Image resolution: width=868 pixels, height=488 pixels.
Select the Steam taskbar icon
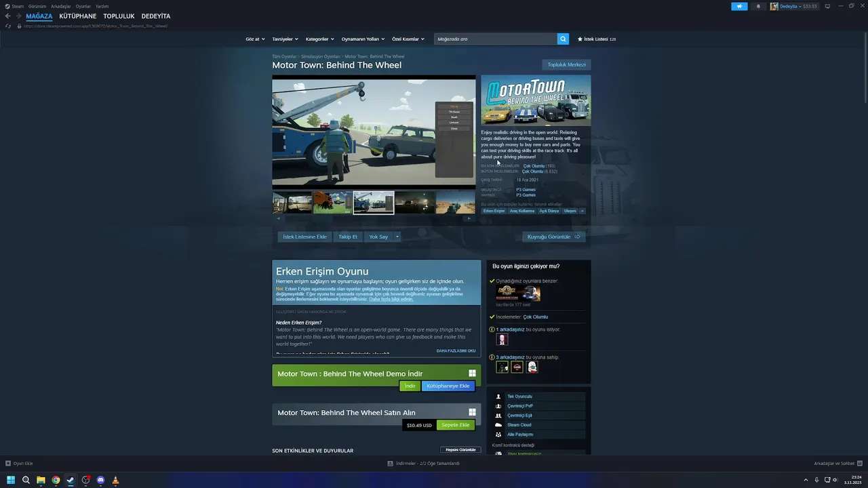click(71, 480)
